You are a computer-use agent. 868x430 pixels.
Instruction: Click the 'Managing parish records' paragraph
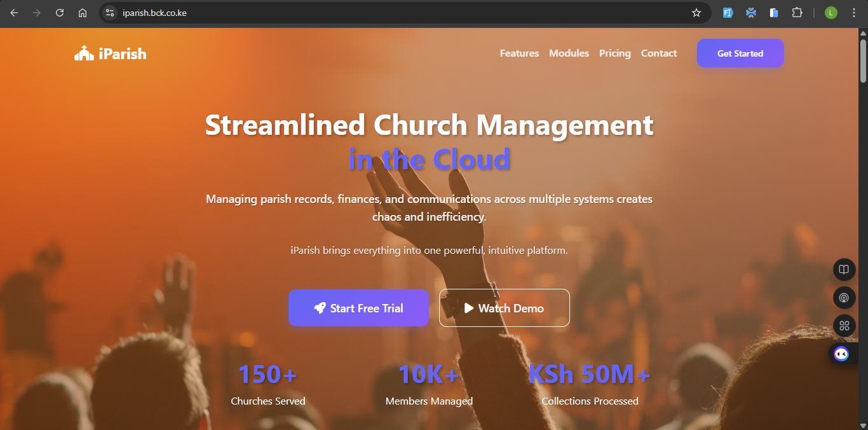[429, 208]
